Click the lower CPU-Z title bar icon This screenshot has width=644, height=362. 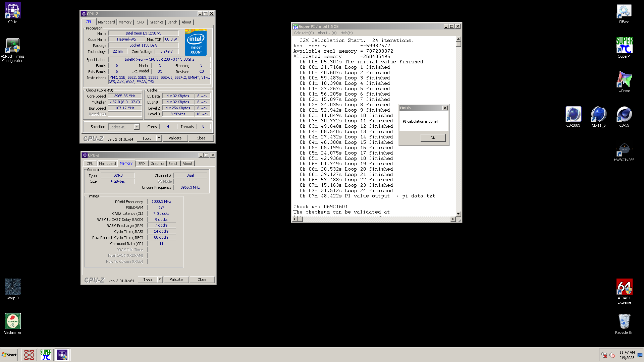point(85,155)
